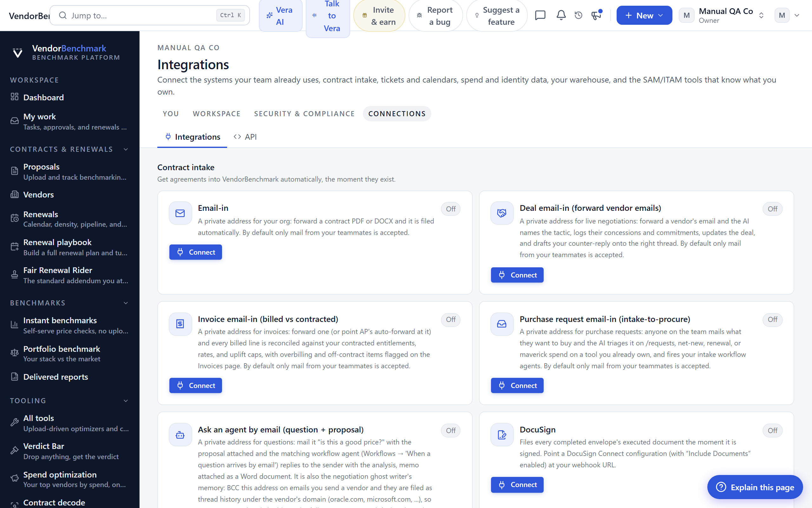Connect Invoice email-in integration
This screenshot has width=812, height=508.
(195, 385)
